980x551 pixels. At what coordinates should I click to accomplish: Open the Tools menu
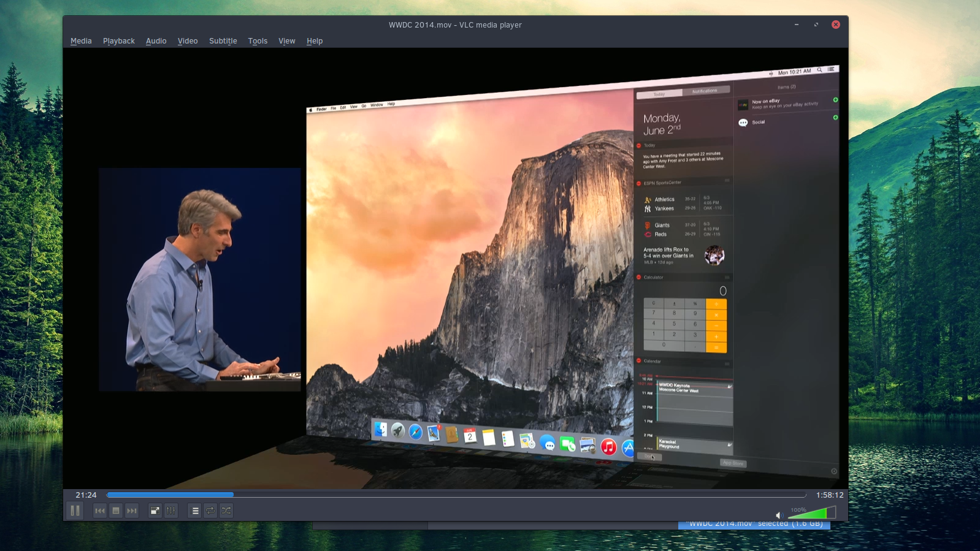click(x=258, y=41)
